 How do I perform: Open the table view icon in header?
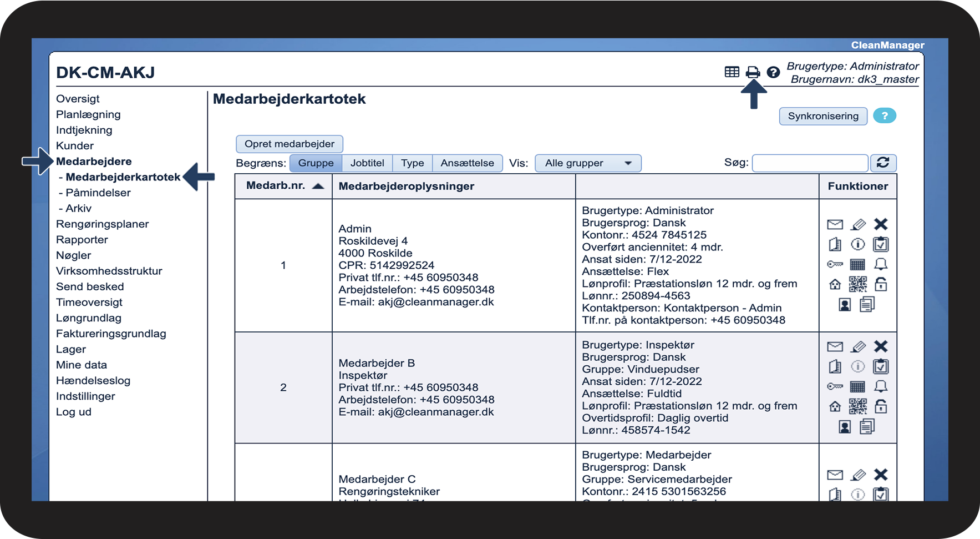click(x=732, y=72)
